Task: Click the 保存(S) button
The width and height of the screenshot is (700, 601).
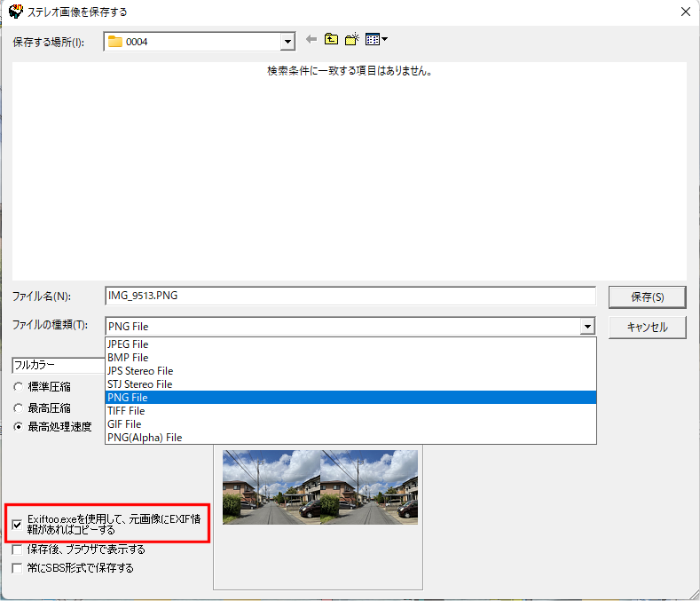Action: 648,297
